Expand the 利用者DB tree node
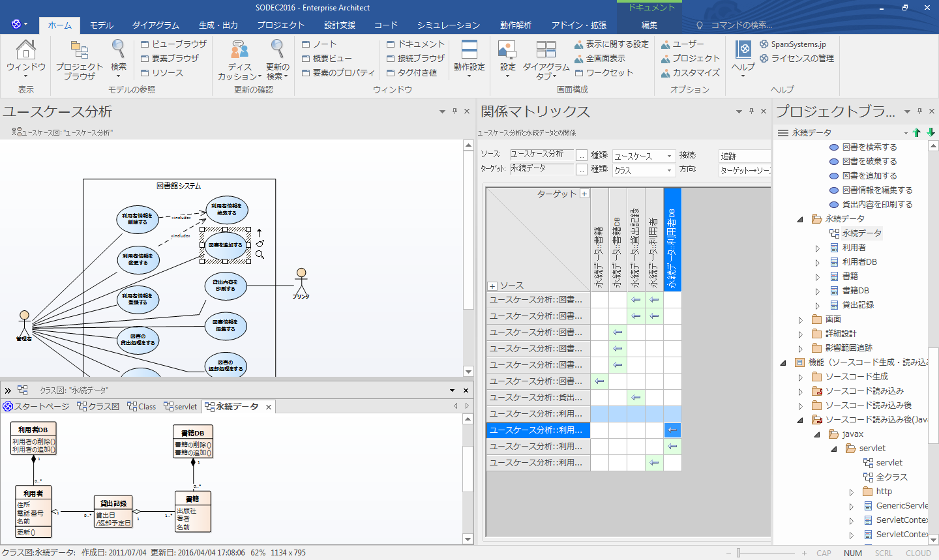 tap(817, 262)
